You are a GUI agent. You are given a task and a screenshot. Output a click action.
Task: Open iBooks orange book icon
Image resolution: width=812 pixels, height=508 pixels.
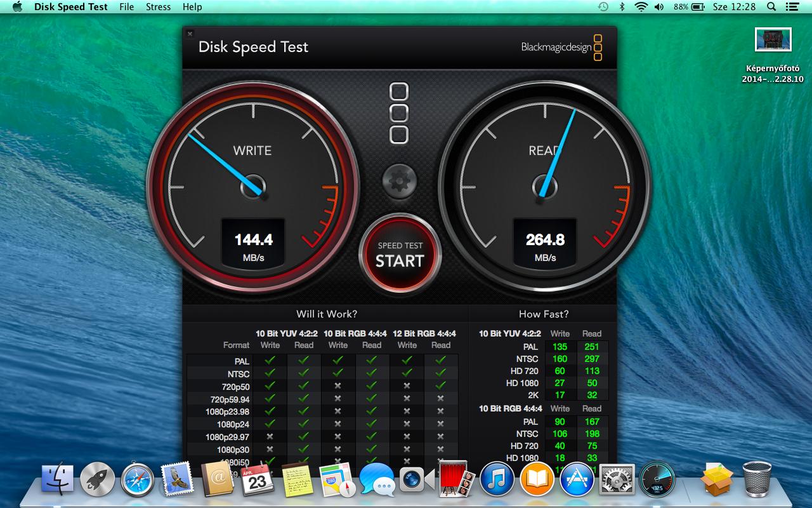pos(537,479)
